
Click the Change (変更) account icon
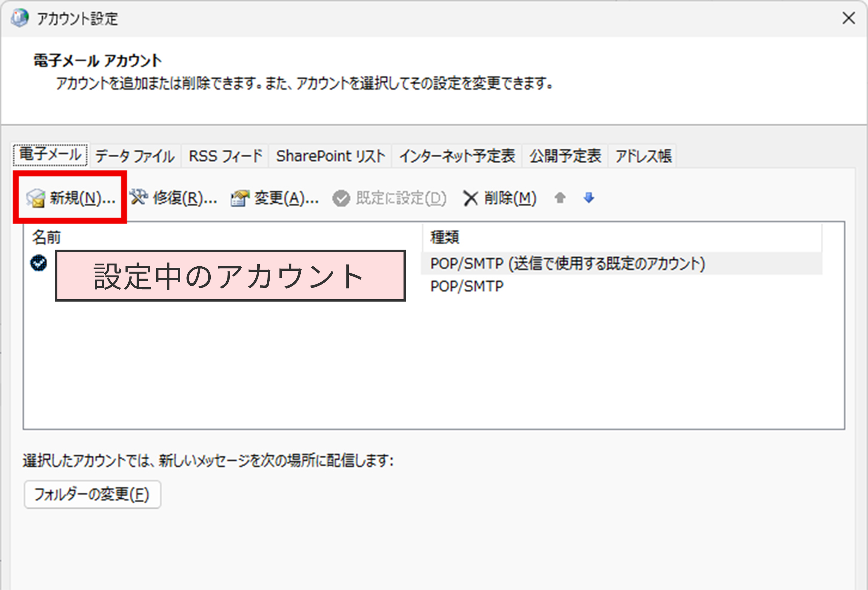click(x=240, y=198)
